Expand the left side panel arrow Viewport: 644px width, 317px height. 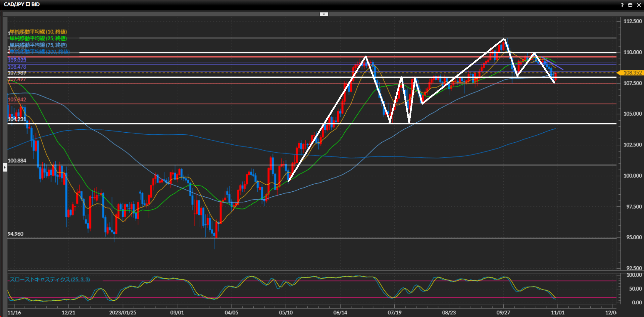(x=5, y=167)
